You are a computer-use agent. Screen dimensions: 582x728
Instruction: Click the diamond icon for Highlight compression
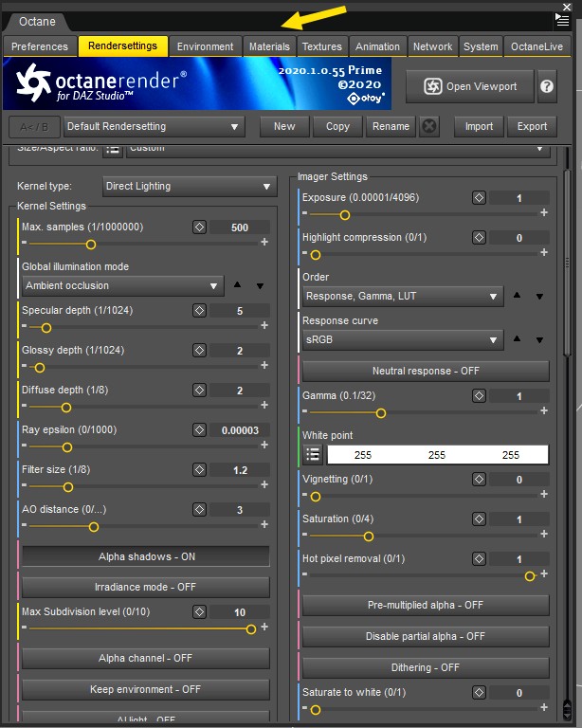coord(479,238)
